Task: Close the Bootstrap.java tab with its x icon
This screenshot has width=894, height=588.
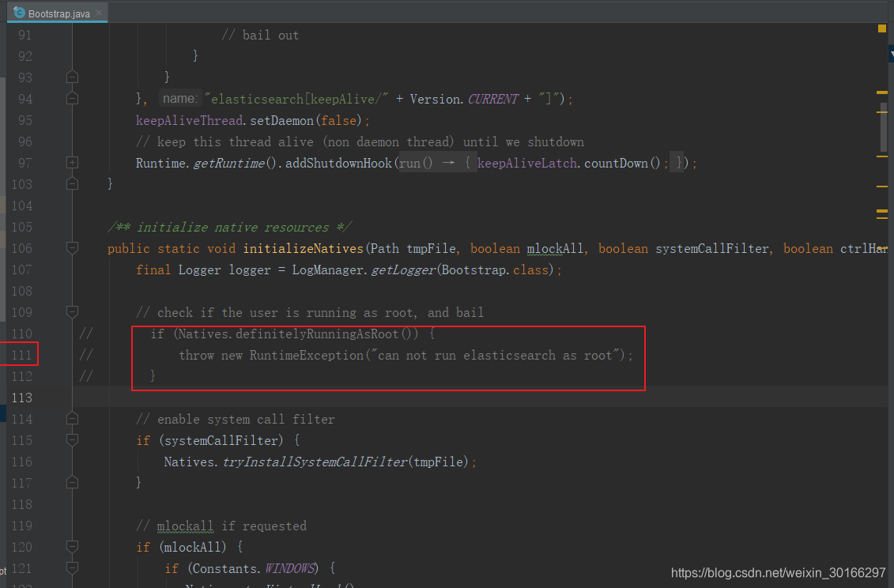Action: point(98,13)
